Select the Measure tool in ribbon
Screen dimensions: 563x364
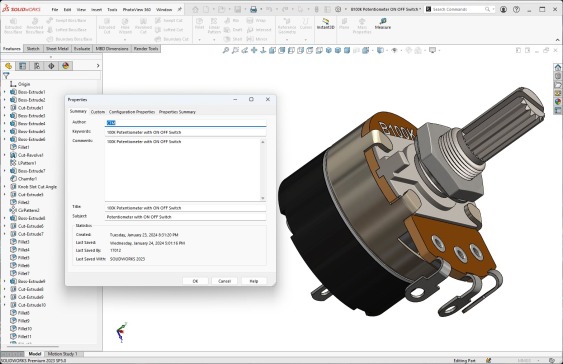[382, 24]
